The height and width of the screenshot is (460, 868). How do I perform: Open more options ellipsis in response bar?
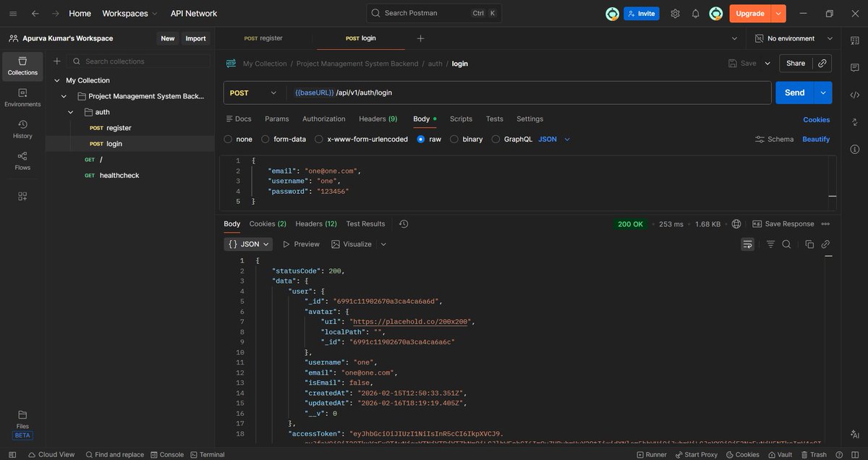(825, 224)
